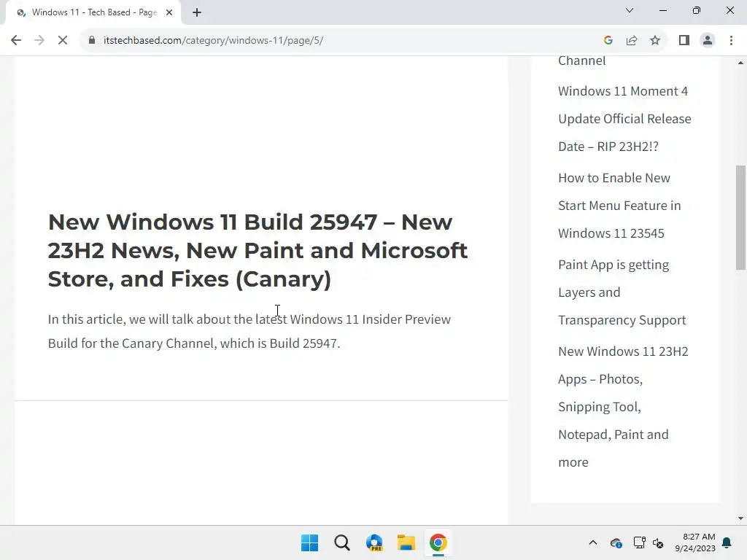The image size is (747, 560).
Task: Open the Chrome profile avatar
Action: point(708,41)
